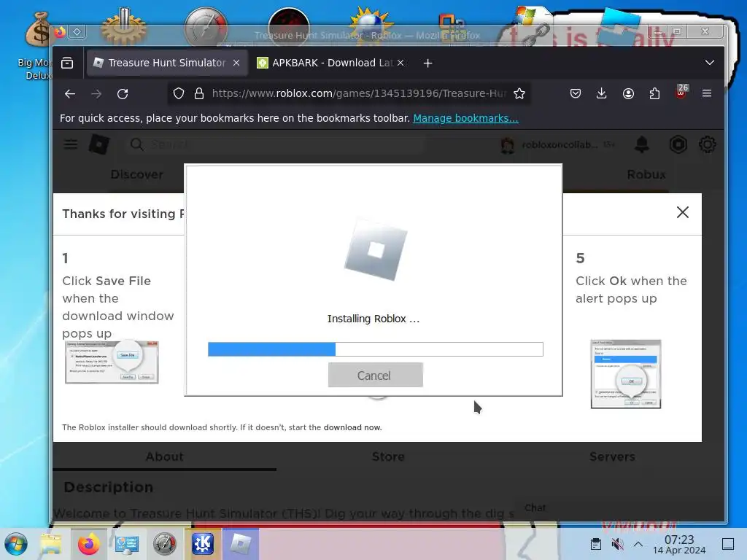Select the About tab
Image resolution: width=747 pixels, height=560 pixels.
click(x=164, y=456)
